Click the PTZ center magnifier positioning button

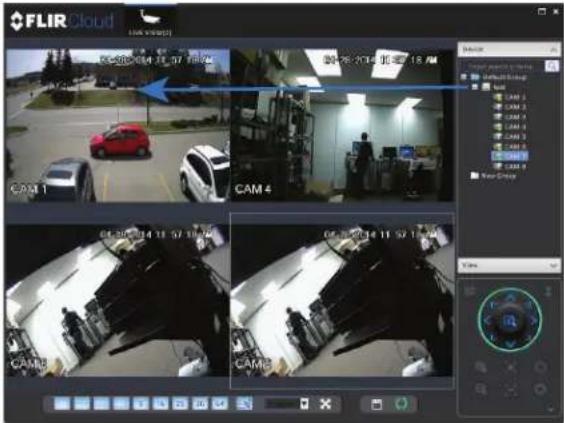coord(510,321)
